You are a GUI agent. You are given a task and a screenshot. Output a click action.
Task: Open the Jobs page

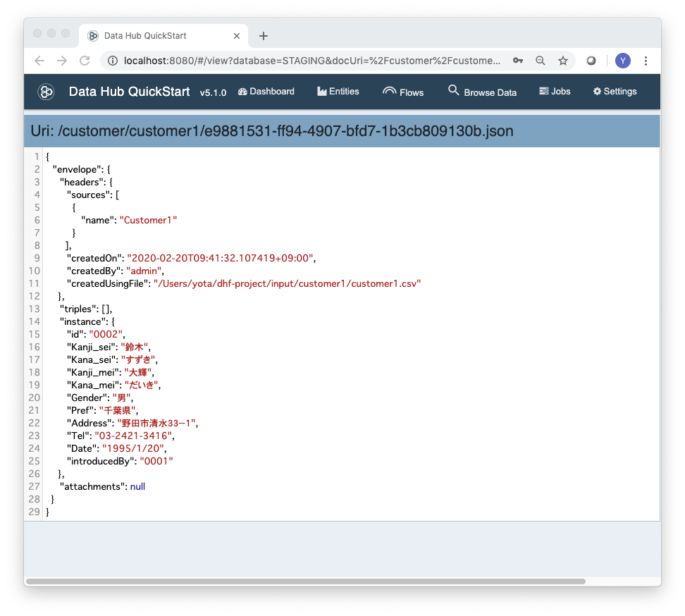pos(555,92)
